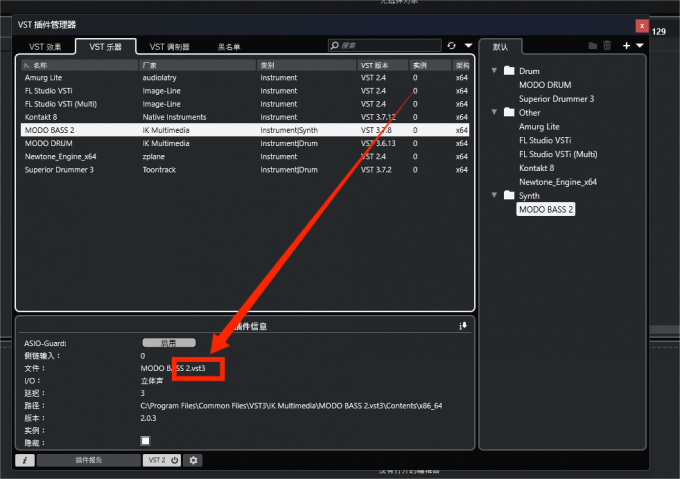Click the version value 2.0.3

(148, 418)
